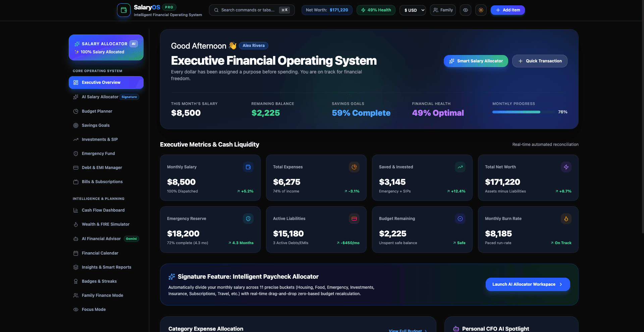Image resolution: width=644 pixels, height=332 pixels.
Task: Click the pie icon on Total Expenses card
Action: click(x=354, y=167)
